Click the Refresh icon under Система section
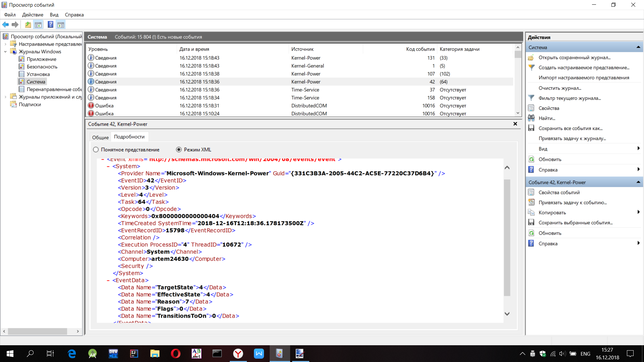 [x=531, y=160]
